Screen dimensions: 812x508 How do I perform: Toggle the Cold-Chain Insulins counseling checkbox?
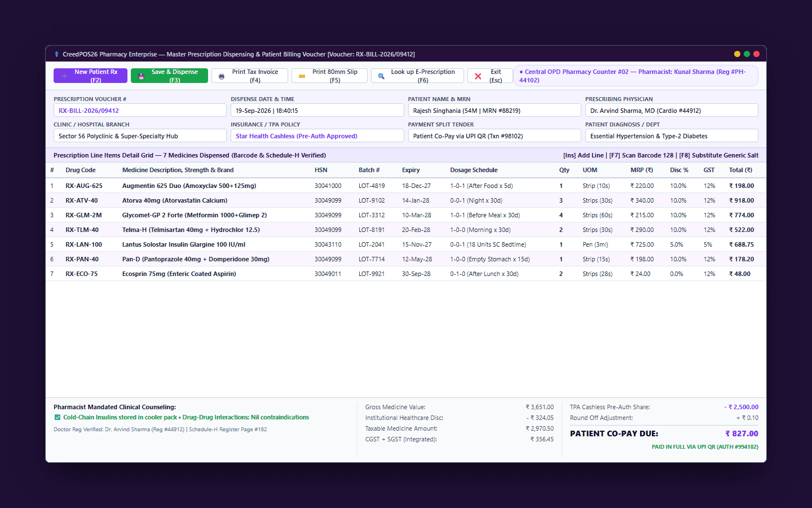[x=58, y=418]
